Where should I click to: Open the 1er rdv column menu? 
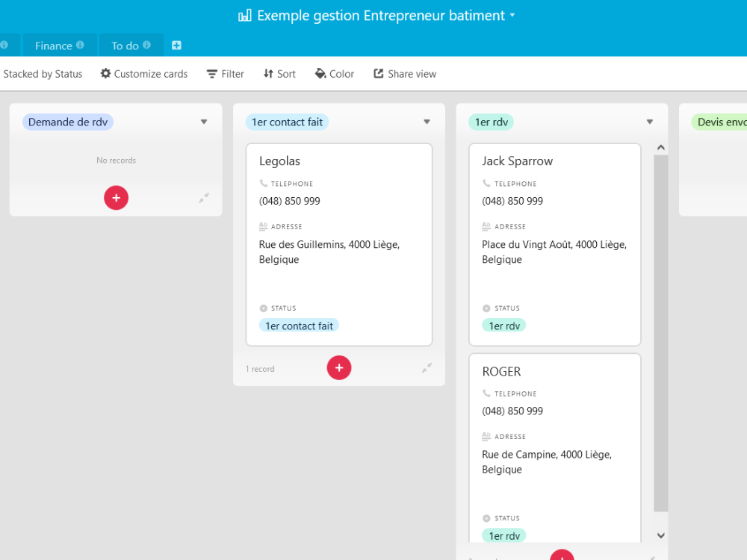pos(649,121)
